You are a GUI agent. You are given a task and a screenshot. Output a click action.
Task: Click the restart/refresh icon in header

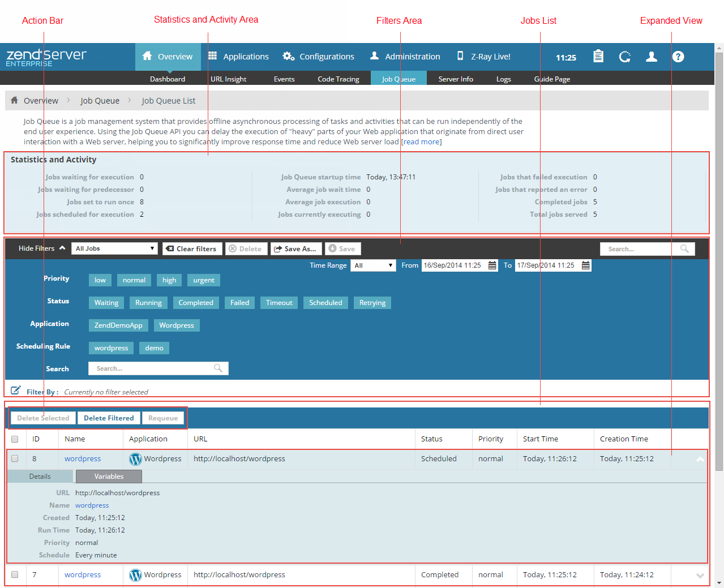[624, 57]
